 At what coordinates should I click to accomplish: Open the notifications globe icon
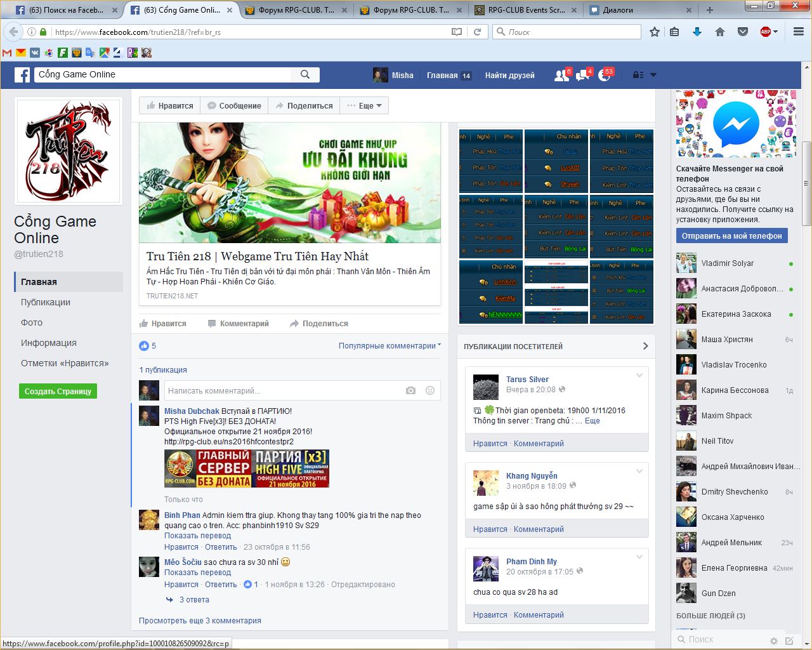click(x=604, y=76)
